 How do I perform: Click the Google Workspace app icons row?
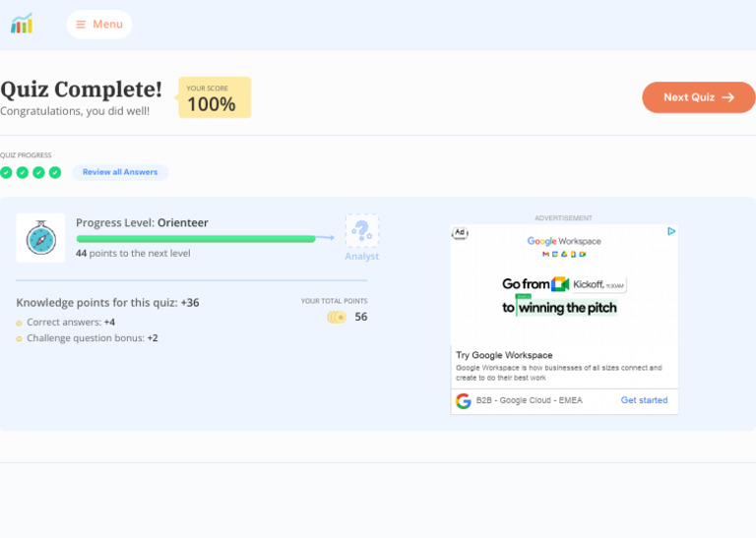564,255
